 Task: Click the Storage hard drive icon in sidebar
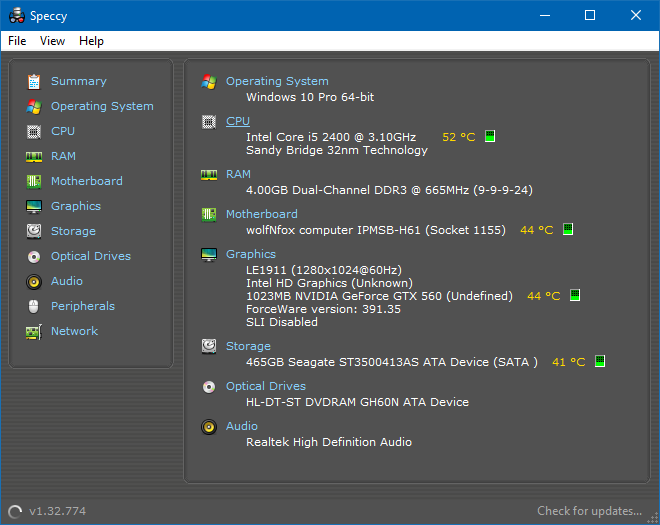click(x=34, y=231)
